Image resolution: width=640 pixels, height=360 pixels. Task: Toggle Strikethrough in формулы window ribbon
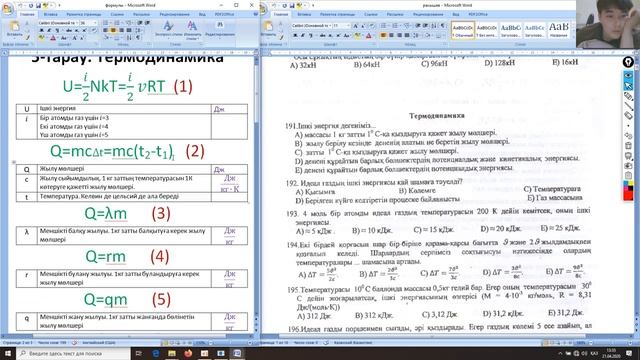(69, 31)
